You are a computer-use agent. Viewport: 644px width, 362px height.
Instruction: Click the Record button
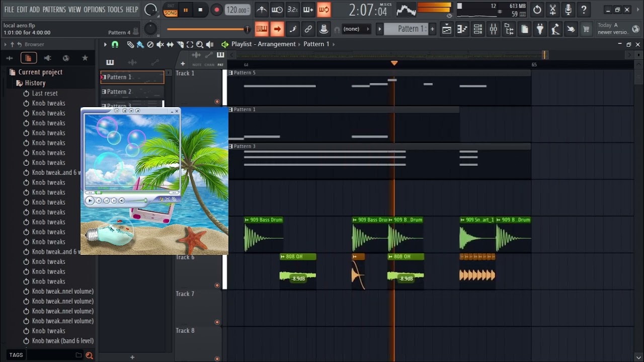point(217,10)
